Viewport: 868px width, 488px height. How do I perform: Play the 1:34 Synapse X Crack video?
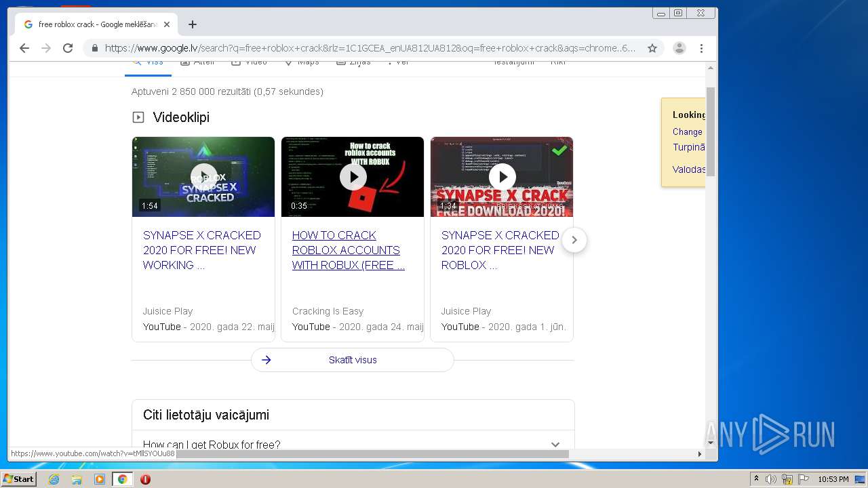pyautogui.click(x=502, y=177)
